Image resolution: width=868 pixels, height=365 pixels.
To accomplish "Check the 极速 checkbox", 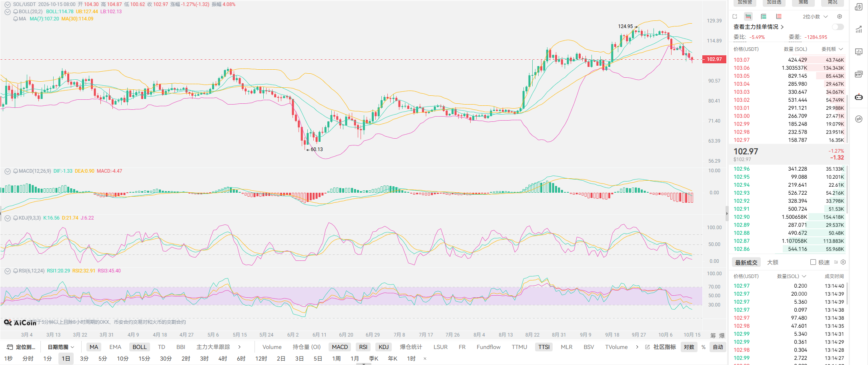I will pos(813,262).
